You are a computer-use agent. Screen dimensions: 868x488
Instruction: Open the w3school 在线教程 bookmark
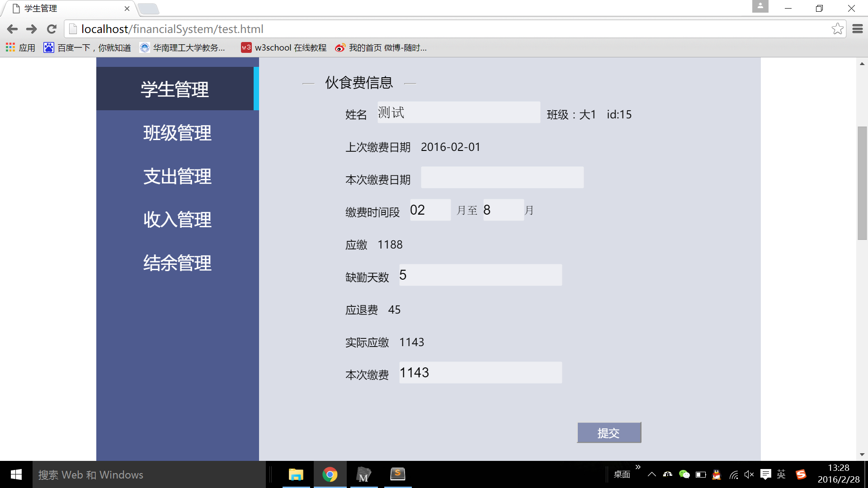point(284,47)
